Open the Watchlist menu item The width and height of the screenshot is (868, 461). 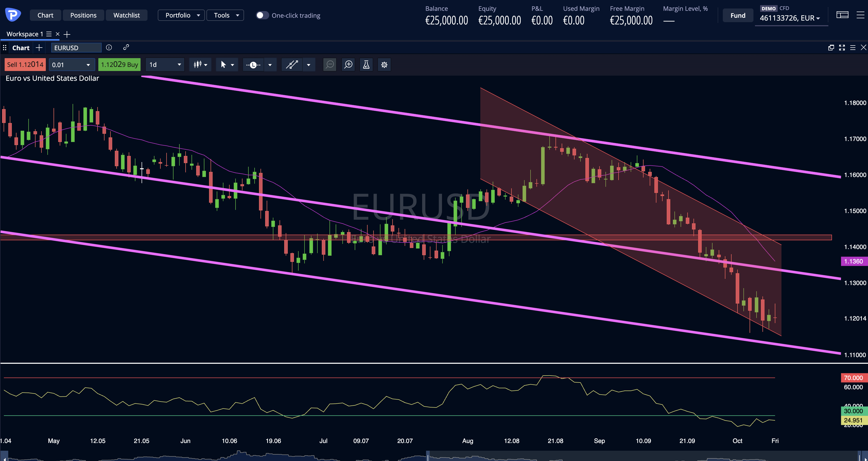pos(126,15)
